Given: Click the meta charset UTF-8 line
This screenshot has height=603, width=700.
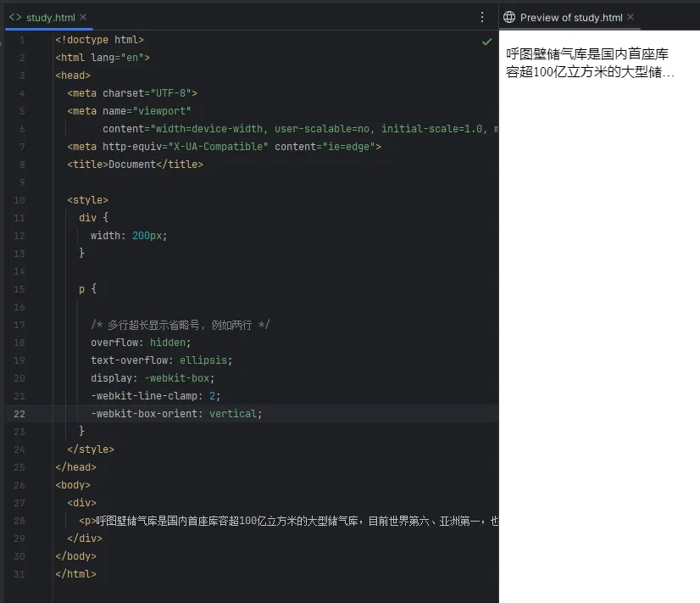Looking at the screenshot, I should point(132,93).
